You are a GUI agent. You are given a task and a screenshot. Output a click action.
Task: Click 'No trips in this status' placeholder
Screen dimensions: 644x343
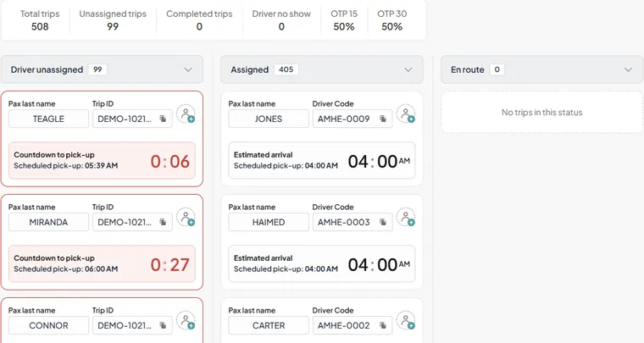point(541,112)
